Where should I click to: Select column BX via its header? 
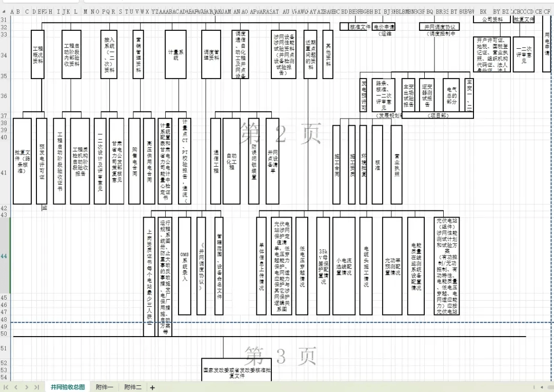483,11
